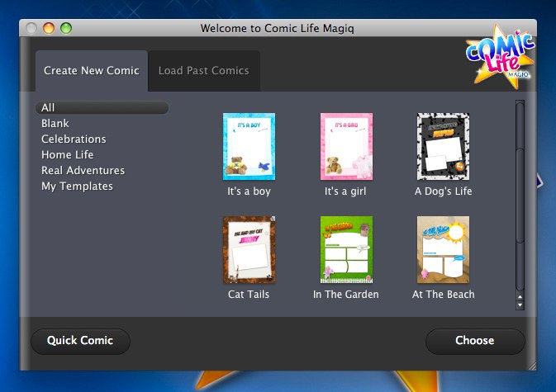Pick the It's a girl template thumbnail
Viewport: 556px width, 392px height.
(x=346, y=147)
